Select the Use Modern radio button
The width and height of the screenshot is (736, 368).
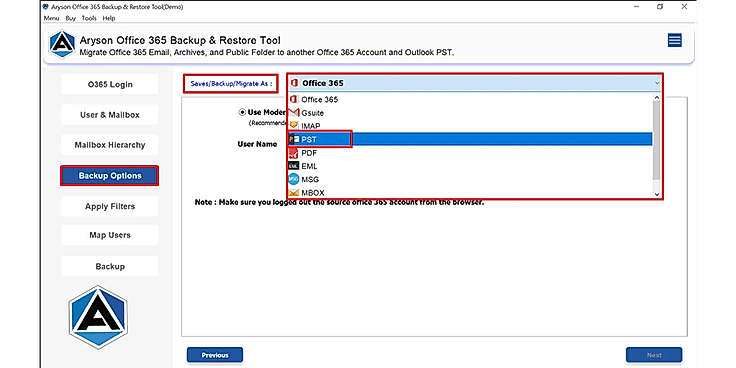(x=242, y=112)
